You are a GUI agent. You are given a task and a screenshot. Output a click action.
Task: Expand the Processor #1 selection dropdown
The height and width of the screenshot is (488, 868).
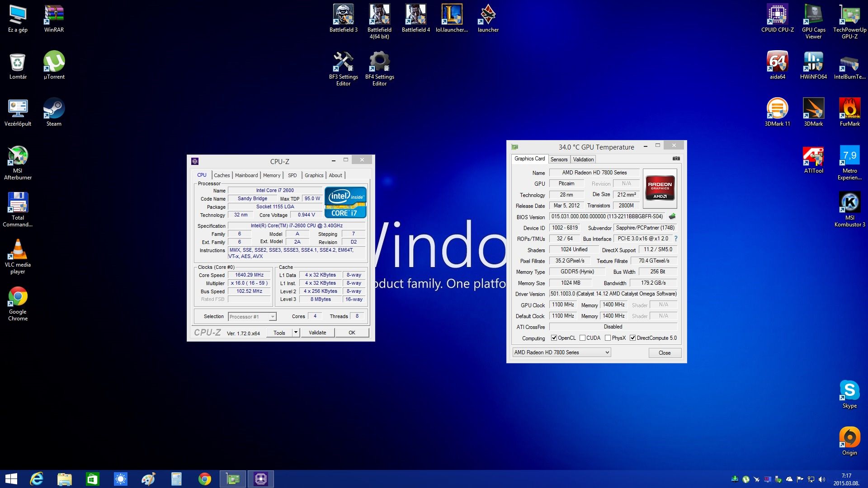(x=273, y=317)
